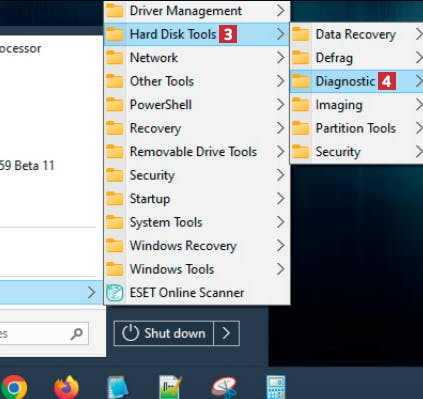Launch ESET Online Scanner
Screen dimensions: 423x399
tap(197, 293)
